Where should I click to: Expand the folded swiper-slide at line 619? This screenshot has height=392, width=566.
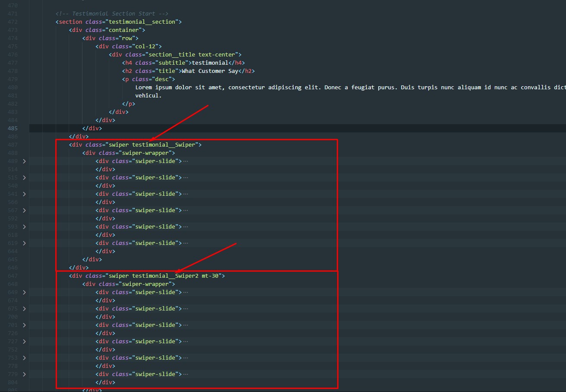click(x=24, y=243)
